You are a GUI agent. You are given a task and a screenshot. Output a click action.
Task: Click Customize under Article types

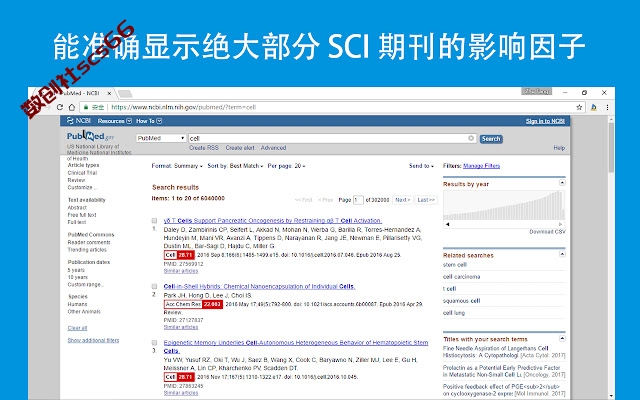click(82, 187)
